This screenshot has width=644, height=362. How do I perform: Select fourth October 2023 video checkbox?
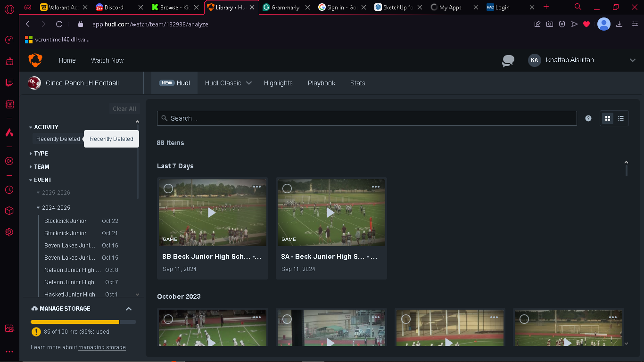pos(524,319)
